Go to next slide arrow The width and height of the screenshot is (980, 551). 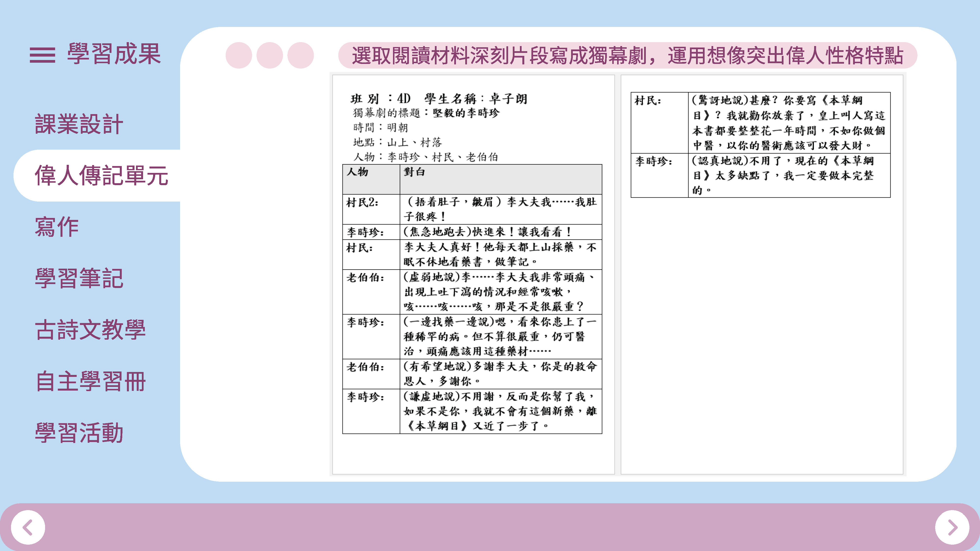(952, 527)
